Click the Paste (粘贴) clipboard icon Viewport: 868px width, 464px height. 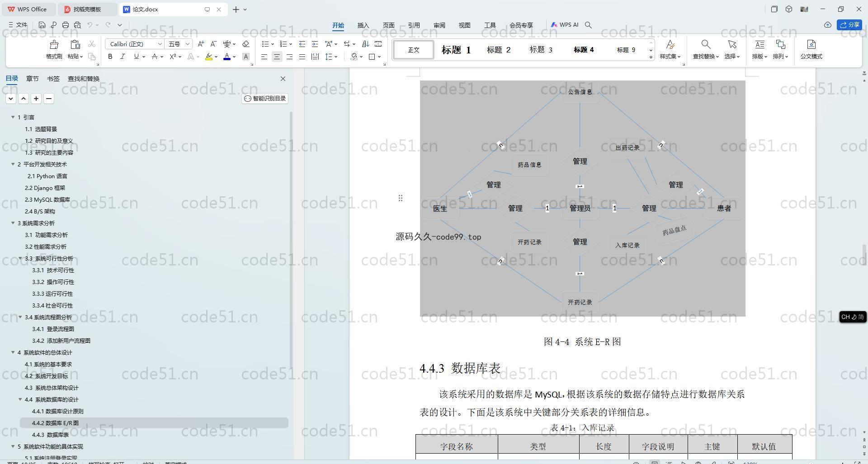coord(75,44)
